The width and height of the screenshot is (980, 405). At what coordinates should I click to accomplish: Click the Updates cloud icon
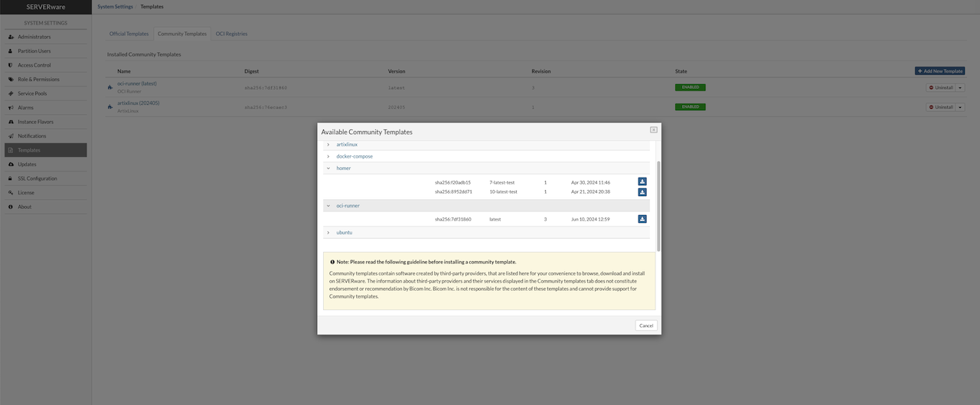11,165
